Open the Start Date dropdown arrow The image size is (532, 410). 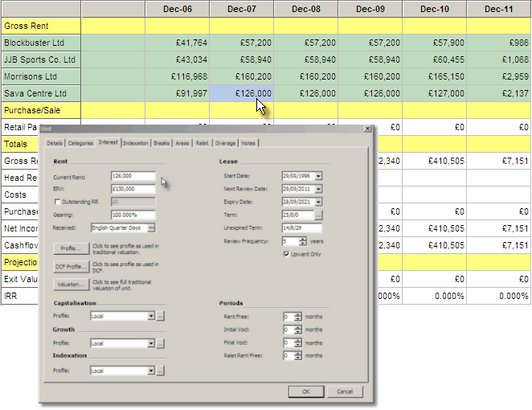click(318, 176)
